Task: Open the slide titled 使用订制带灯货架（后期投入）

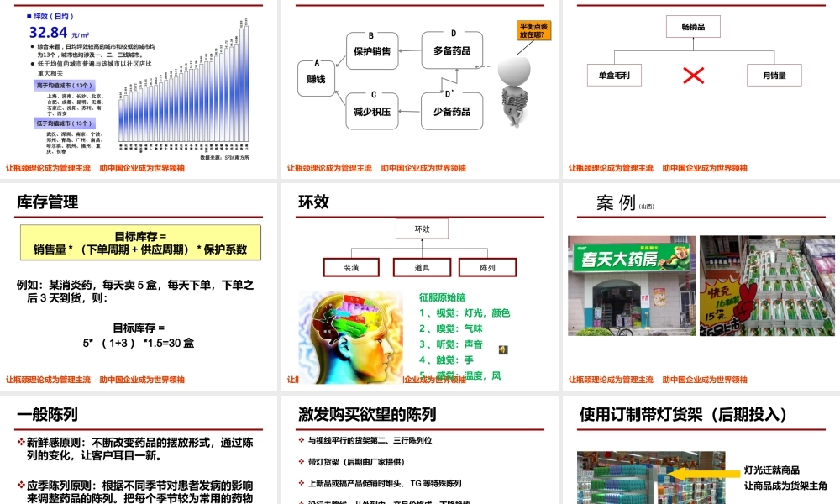Action: pos(701,450)
